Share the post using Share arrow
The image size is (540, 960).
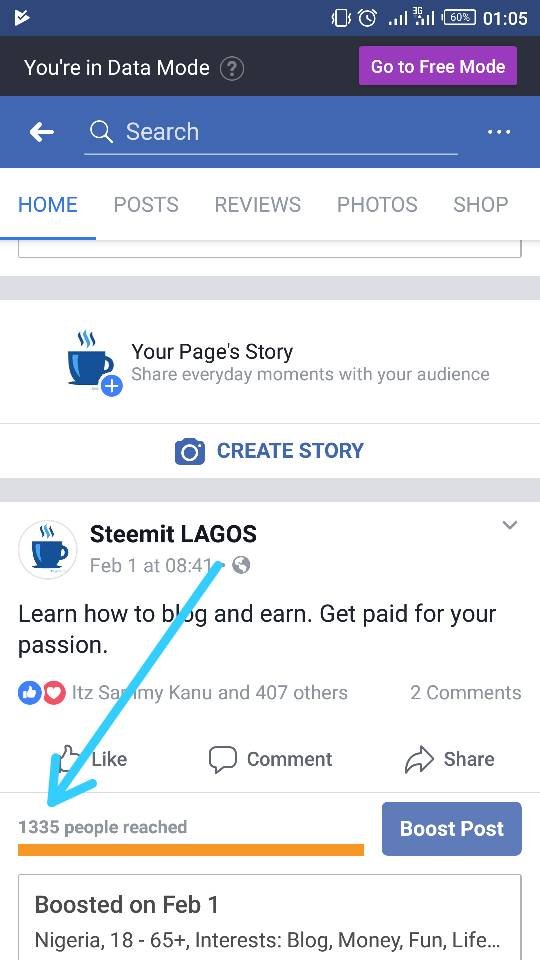tap(449, 759)
